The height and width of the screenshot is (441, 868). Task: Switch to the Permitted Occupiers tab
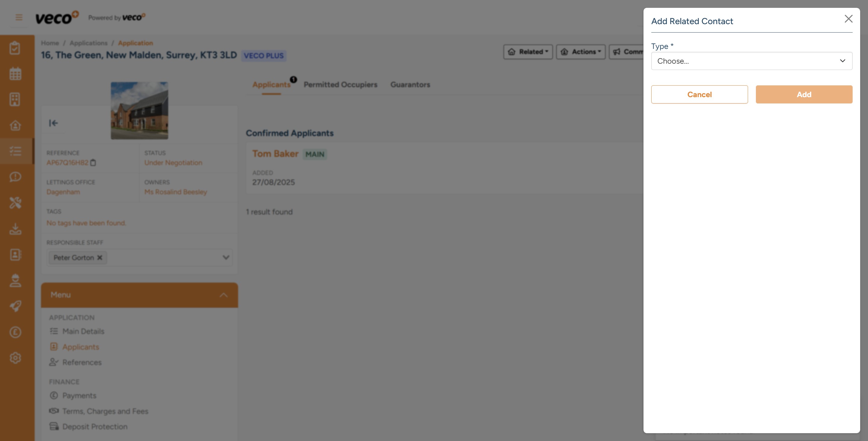pos(341,85)
